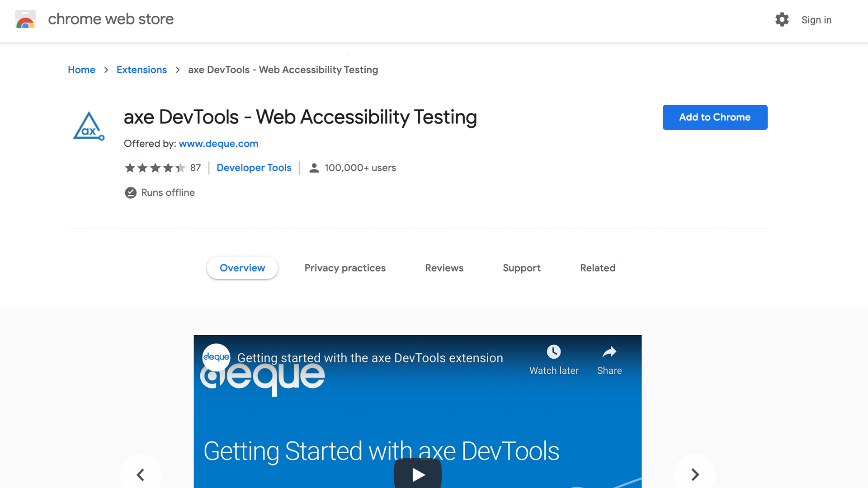Click the deque logo on the video thumbnail
Image resolution: width=868 pixels, height=488 pixels.
pyautogui.click(x=216, y=357)
